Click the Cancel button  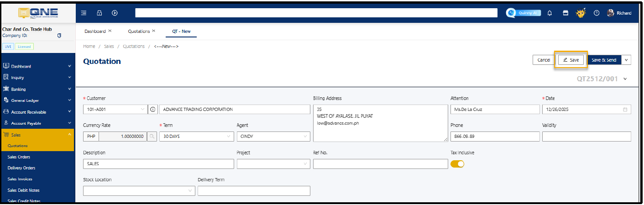pos(543,60)
